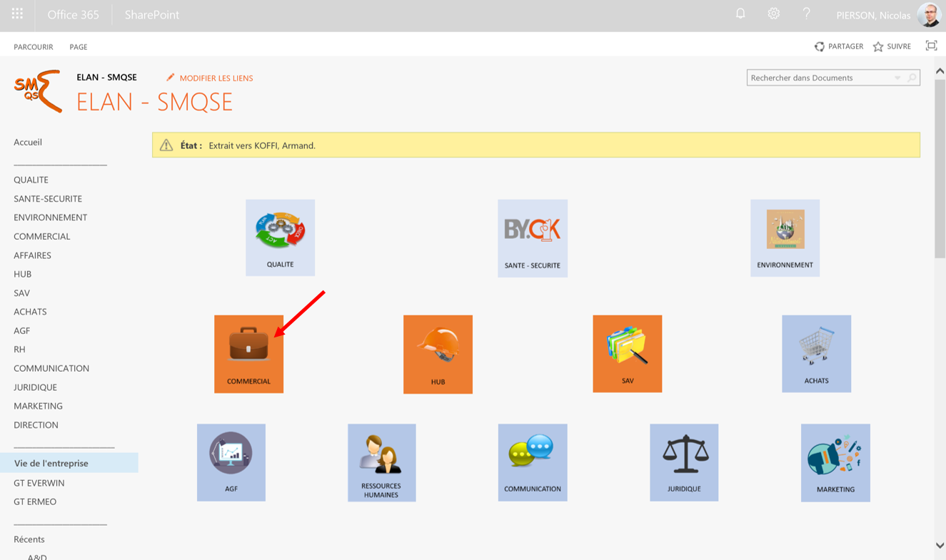Click the scroll down arrow on the page scrollbar
The width and height of the screenshot is (946, 560).
pos(940,546)
